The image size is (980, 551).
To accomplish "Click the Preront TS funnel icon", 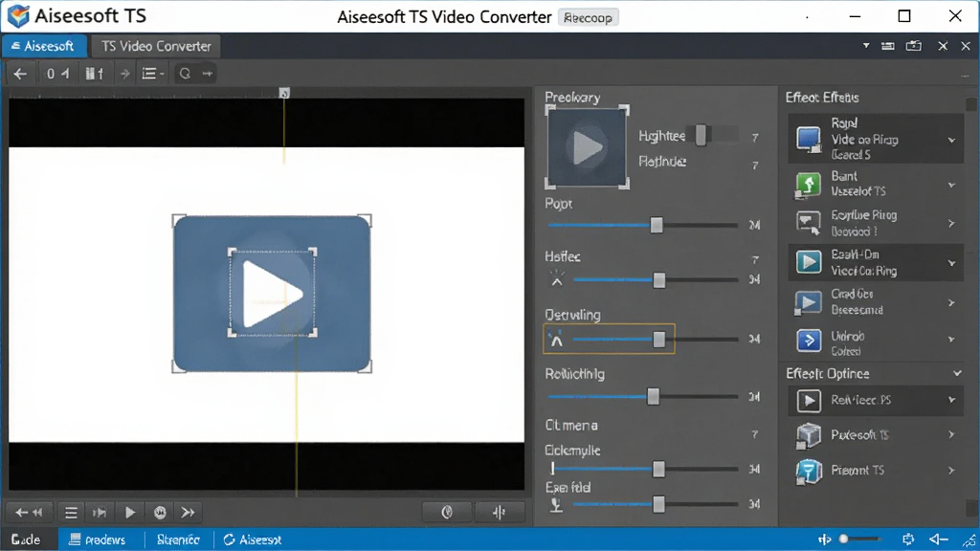I will pos(808,472).
